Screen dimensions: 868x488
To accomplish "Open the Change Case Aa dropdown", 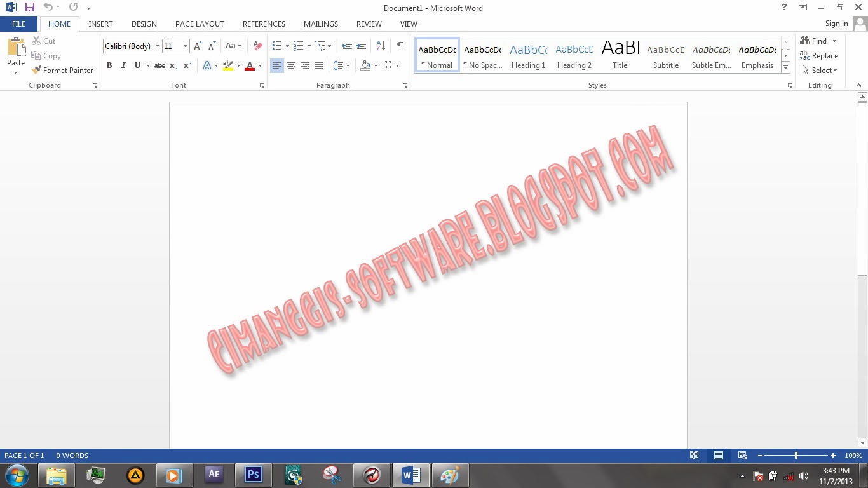I will [233, 46].
